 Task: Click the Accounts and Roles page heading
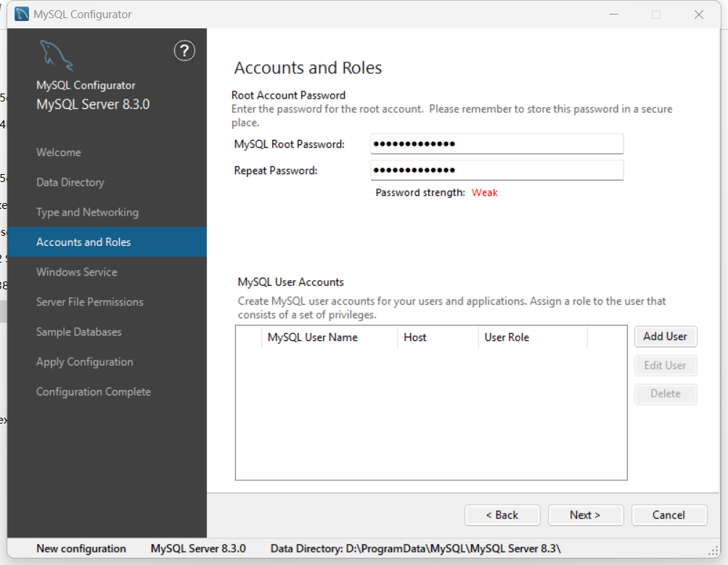tap(308, 67)
